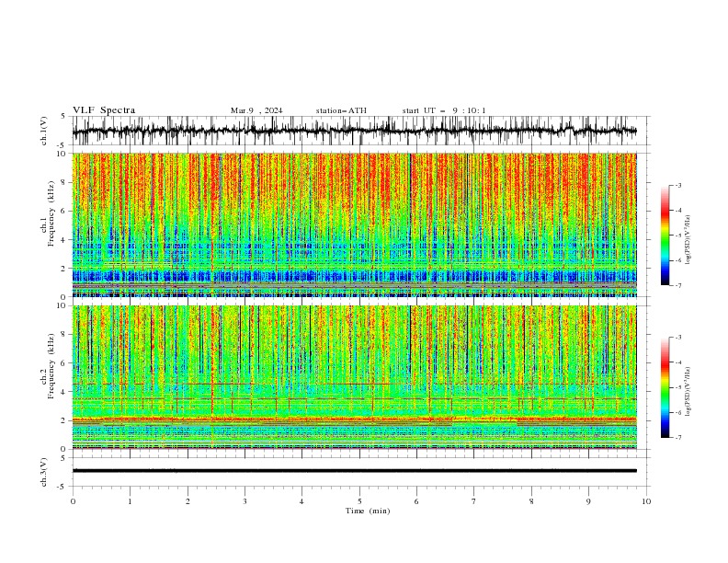Click the "ch.1(V)" axis label
The width and height of the screenshot is (728, 563).
pos(44,131)
